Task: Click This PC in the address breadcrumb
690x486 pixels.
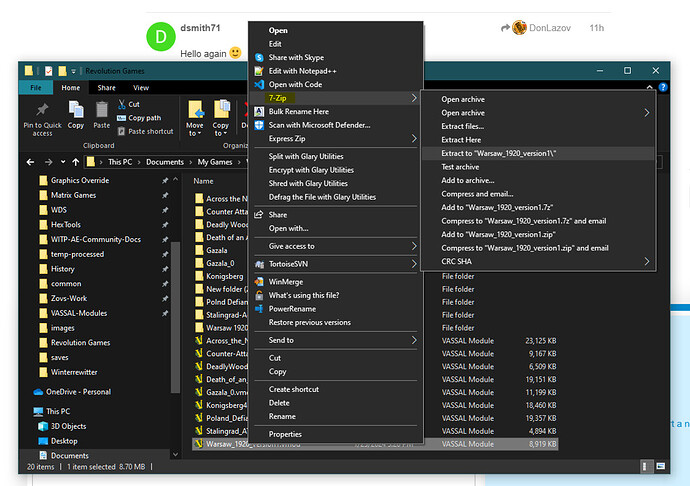Action: (120, 162)
